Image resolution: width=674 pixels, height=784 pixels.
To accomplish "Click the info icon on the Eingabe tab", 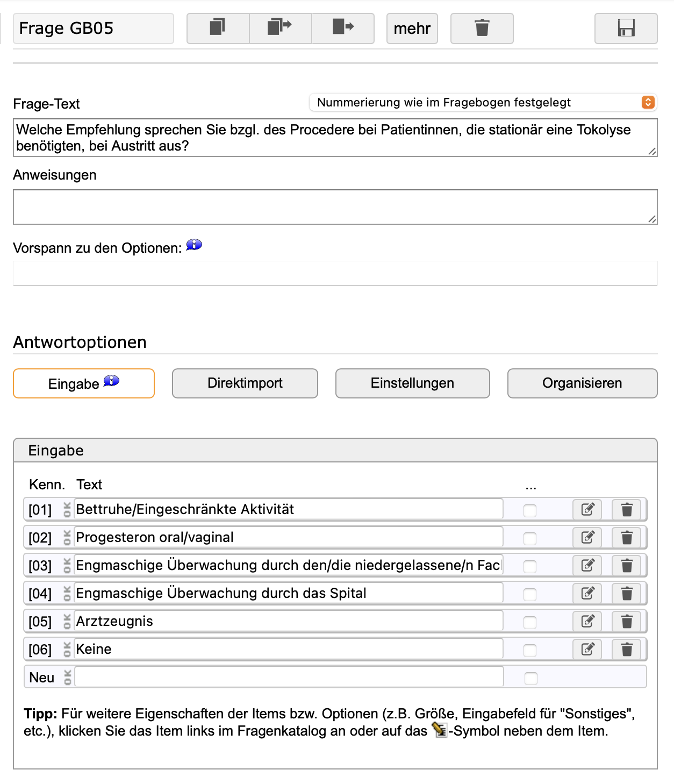I will 111,381.
